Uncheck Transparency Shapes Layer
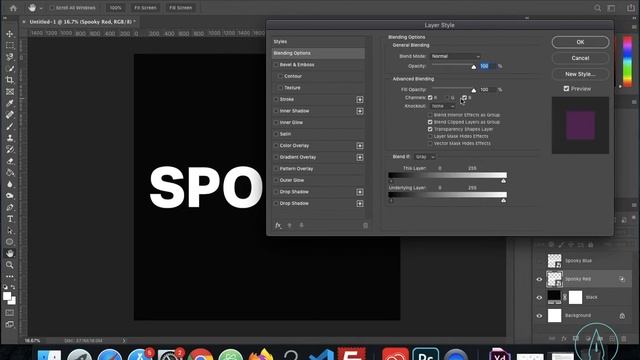 pyautogui.click(x=430, y=129)
